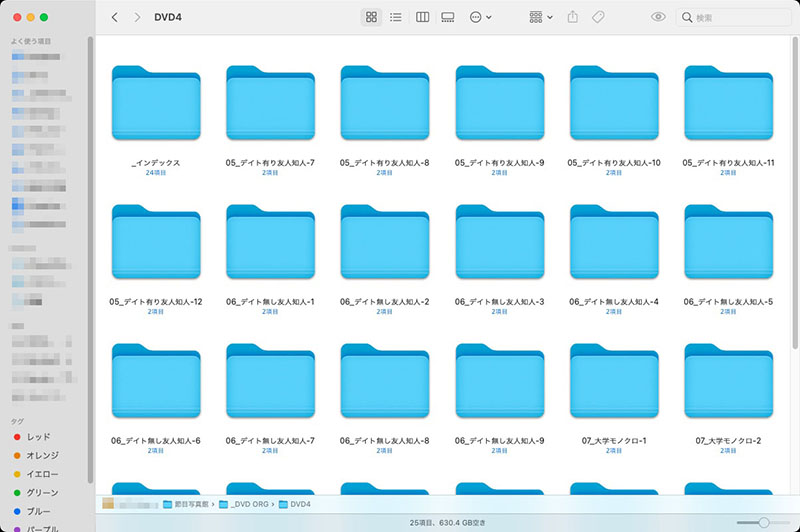Click the search field
This screenshot has height=532, width=800.
coord(734,18)
